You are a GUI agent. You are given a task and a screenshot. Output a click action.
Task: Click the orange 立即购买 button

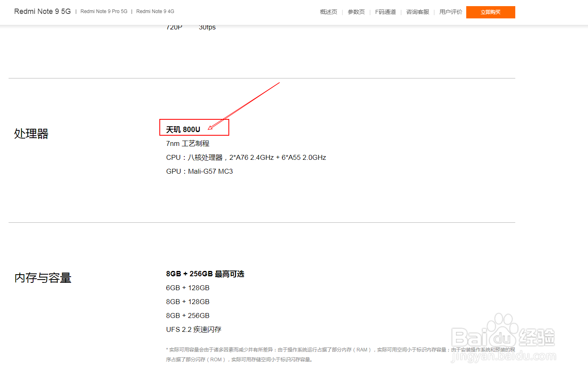(x=490, y=12)
